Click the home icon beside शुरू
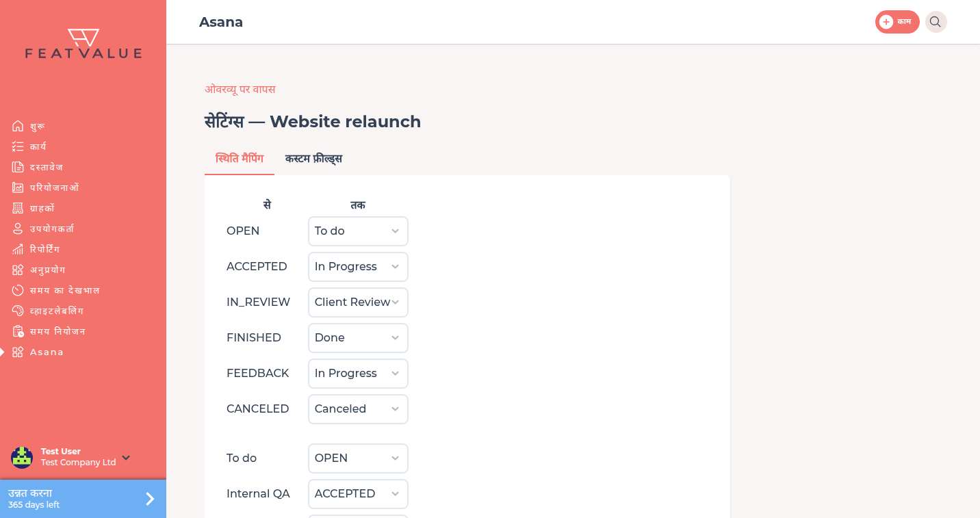This screenshot has width=980, height=518. [18, 126]
